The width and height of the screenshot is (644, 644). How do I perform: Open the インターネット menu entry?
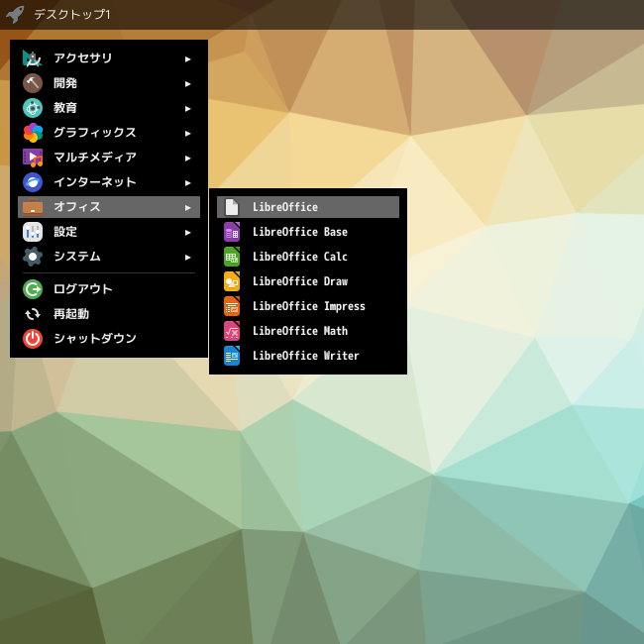click(x=109, y=182)
